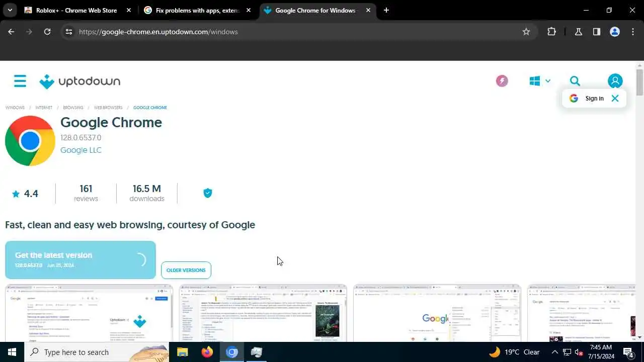This screenshot has height=362, width=644.
Task: Open a new browser tab
Action: click(x=386, y=10)
